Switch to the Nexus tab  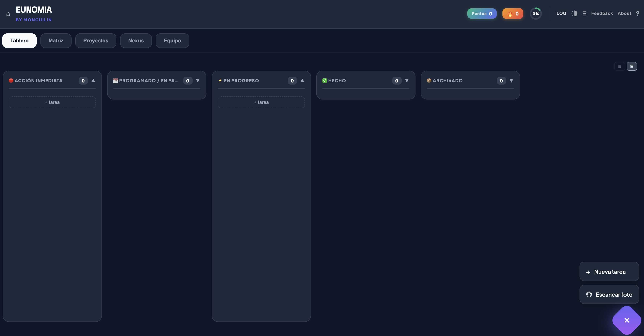pyautogui.click(x=136, y=40)
